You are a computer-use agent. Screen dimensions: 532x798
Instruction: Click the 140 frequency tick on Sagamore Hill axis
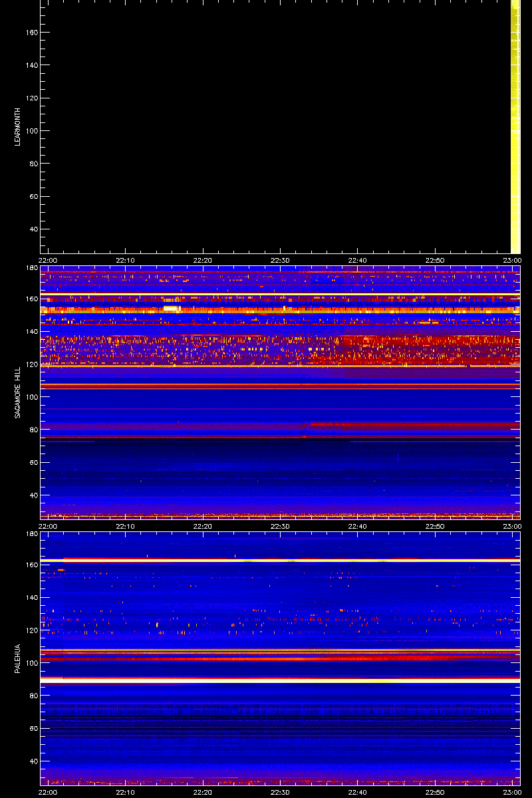(31, 331)
